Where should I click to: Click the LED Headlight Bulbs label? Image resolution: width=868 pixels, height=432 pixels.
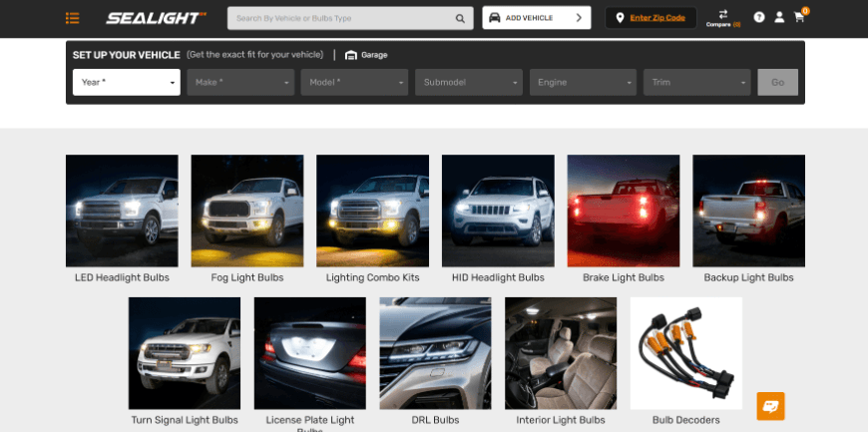[x=122, y=277]
